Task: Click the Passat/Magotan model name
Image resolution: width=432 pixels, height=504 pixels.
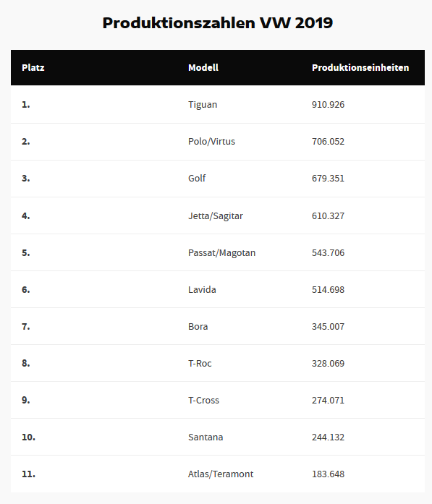Action: [221, 252]
